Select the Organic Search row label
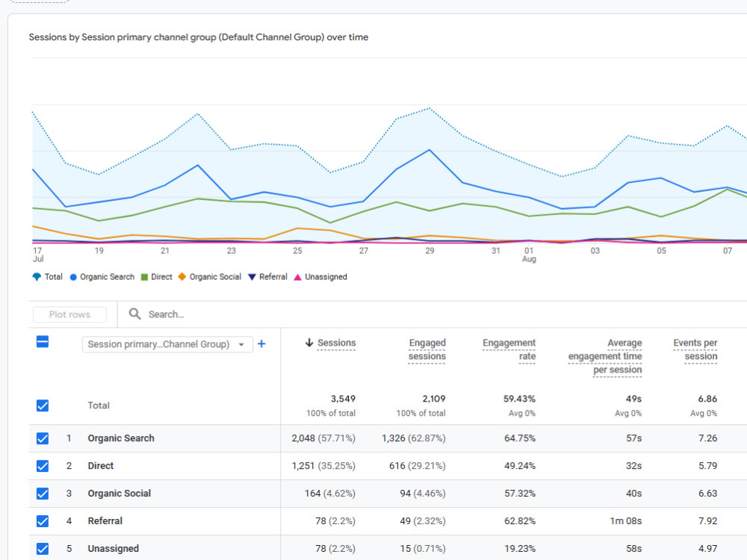Screen dimensions: 747x560 (x=121, y=438)
